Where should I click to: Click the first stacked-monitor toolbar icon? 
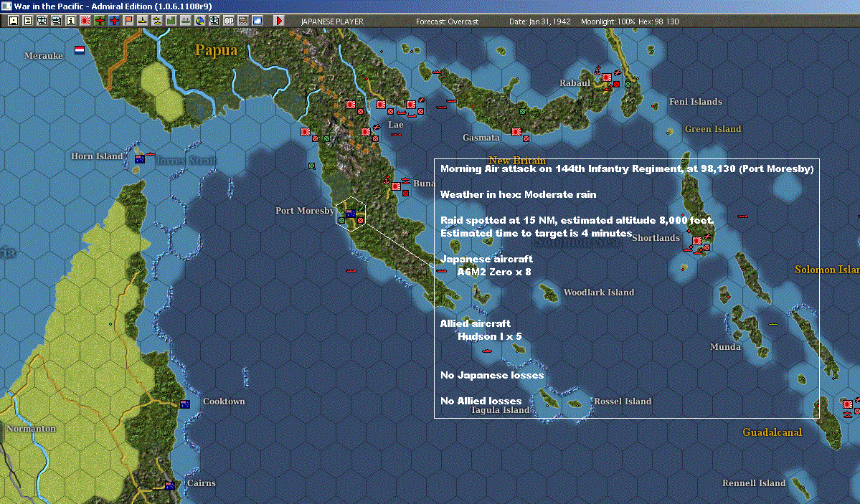click(x=42, y=21)
